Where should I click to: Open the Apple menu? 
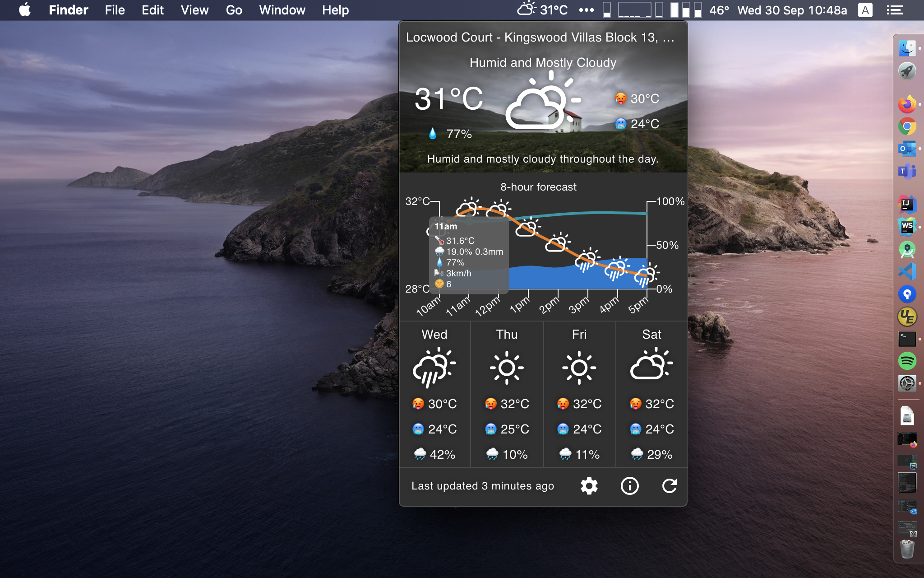(25, 9)
